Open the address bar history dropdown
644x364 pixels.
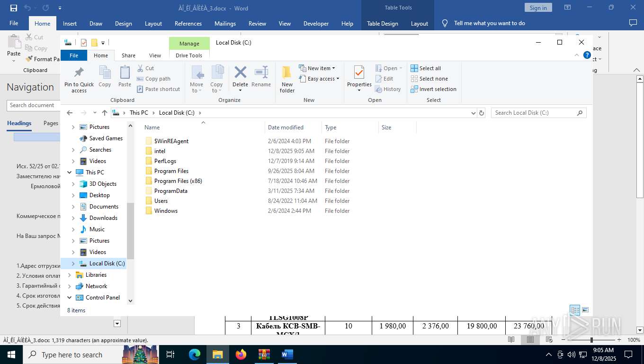tap(473, 113)
